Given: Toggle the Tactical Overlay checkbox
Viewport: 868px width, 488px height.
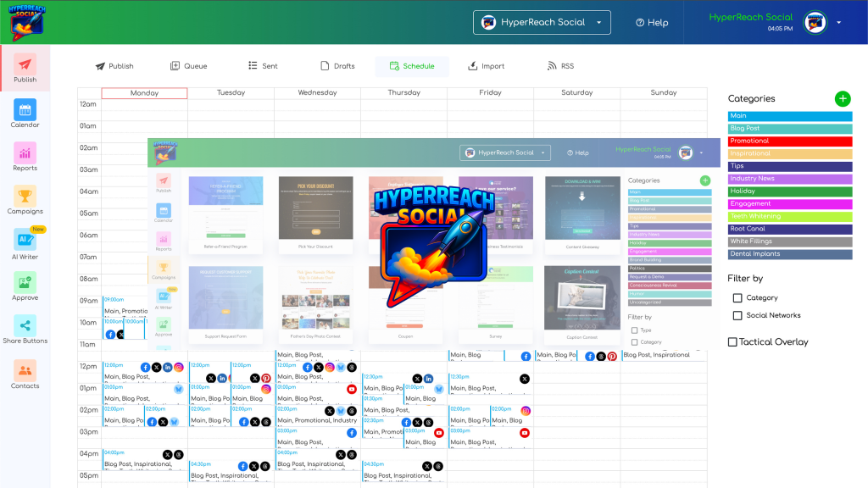Looking at the screenshot, I should coord(732,342).
